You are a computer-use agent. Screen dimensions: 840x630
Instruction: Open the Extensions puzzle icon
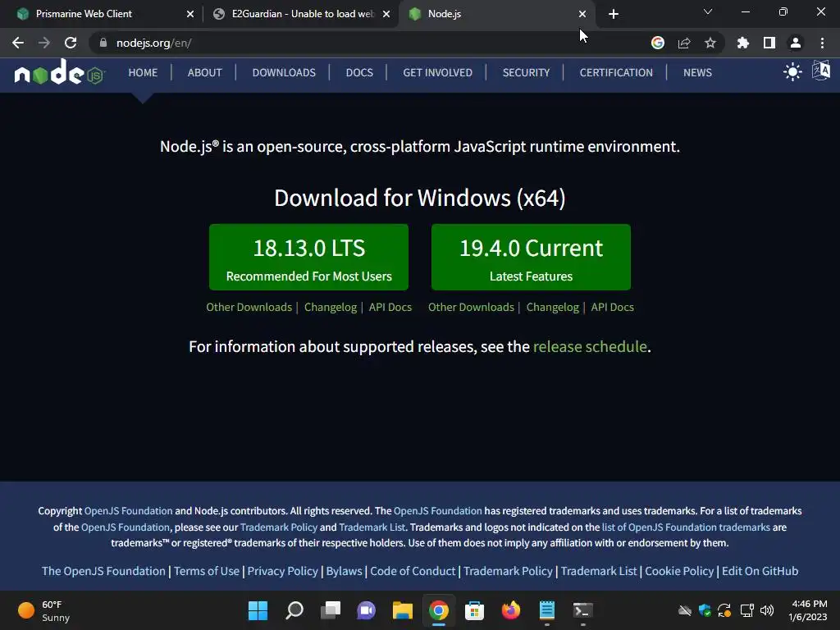[x=743, y=43]
